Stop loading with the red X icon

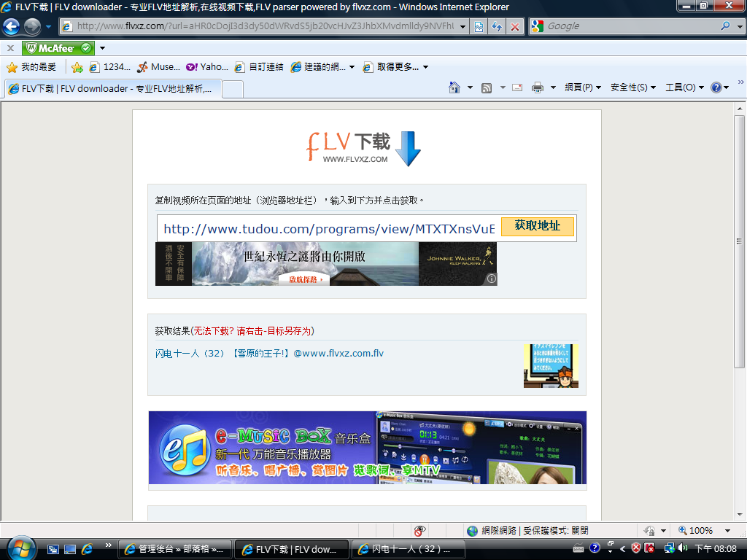coord(515,27)
